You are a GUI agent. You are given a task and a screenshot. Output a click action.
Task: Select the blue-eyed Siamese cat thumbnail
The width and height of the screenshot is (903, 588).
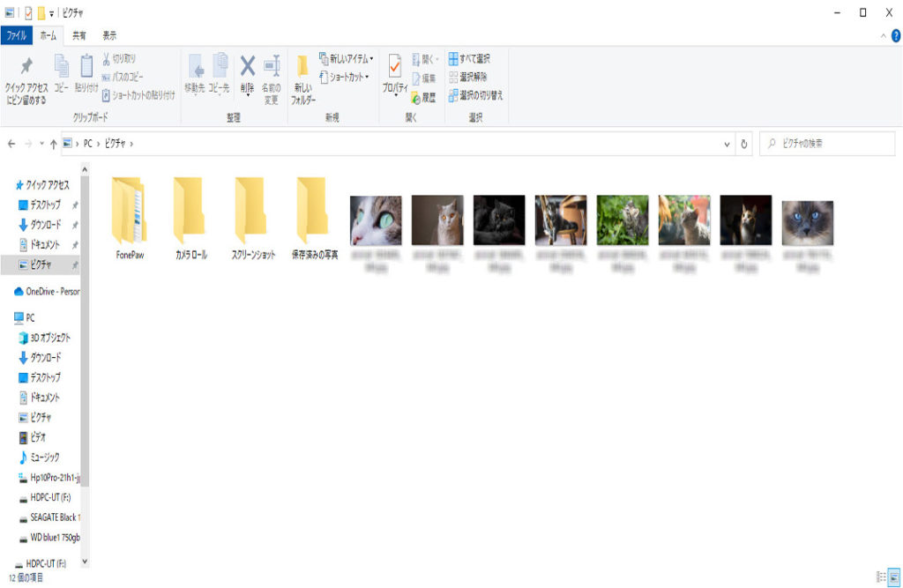click(807, 223)
